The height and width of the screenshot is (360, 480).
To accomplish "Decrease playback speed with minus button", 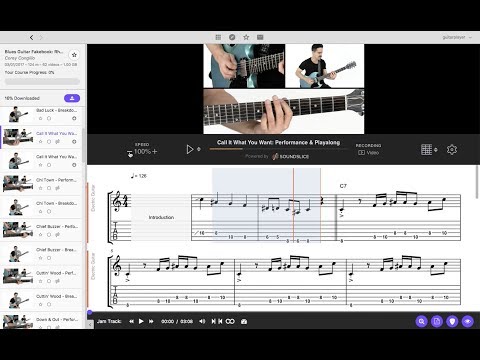I will pyautogui.click(x=129, y=152).
